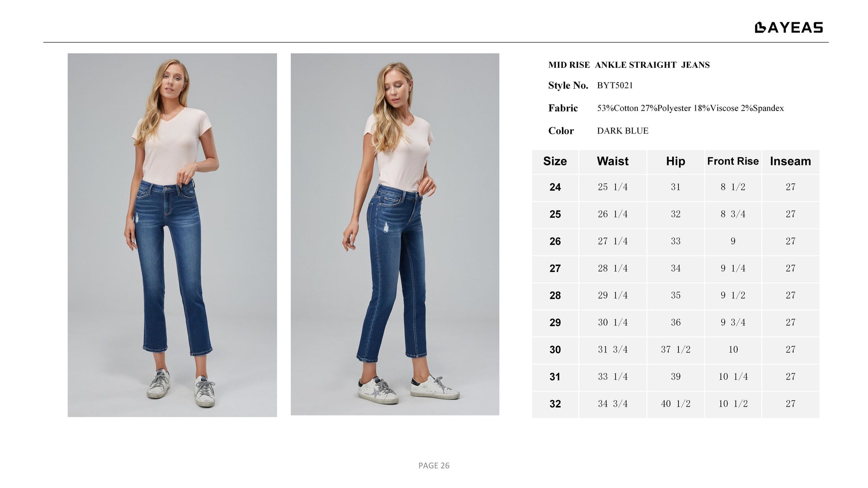Click the Size column header

[x=555, y=161]
